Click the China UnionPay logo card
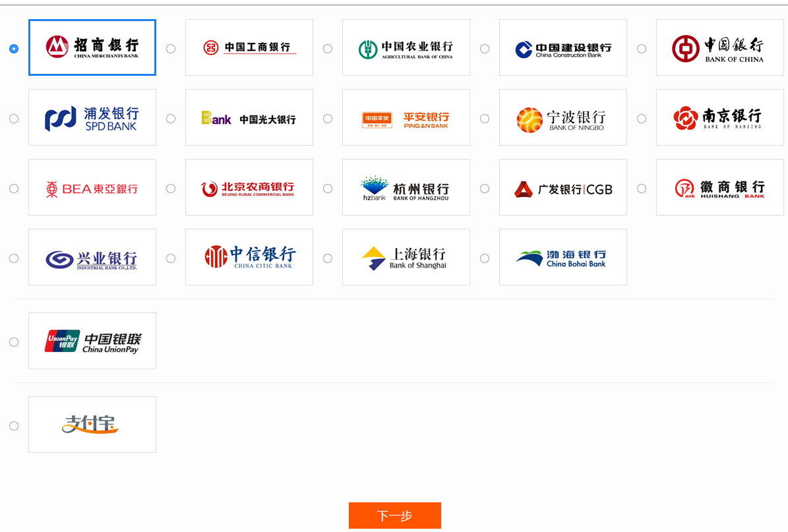The height and width of the screenshot is (532, 788). coord(92,341)
